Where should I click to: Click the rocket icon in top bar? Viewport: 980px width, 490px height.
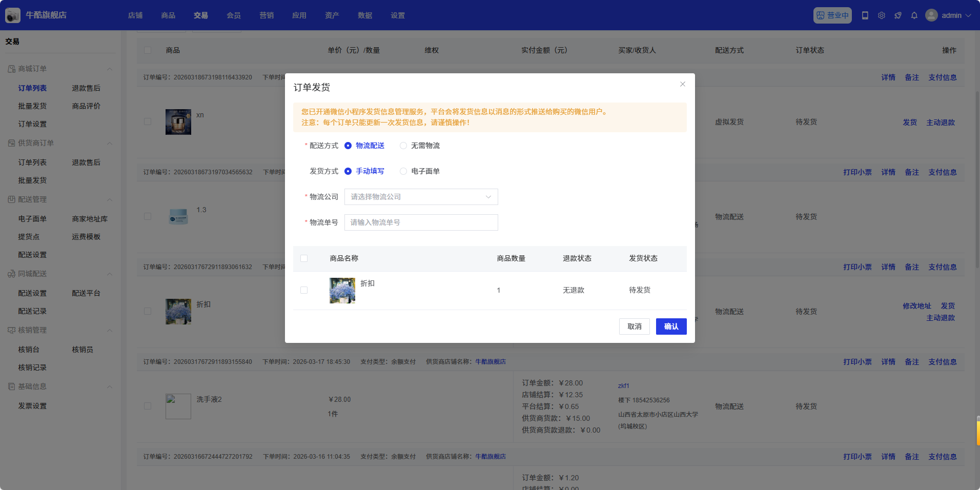897,15
